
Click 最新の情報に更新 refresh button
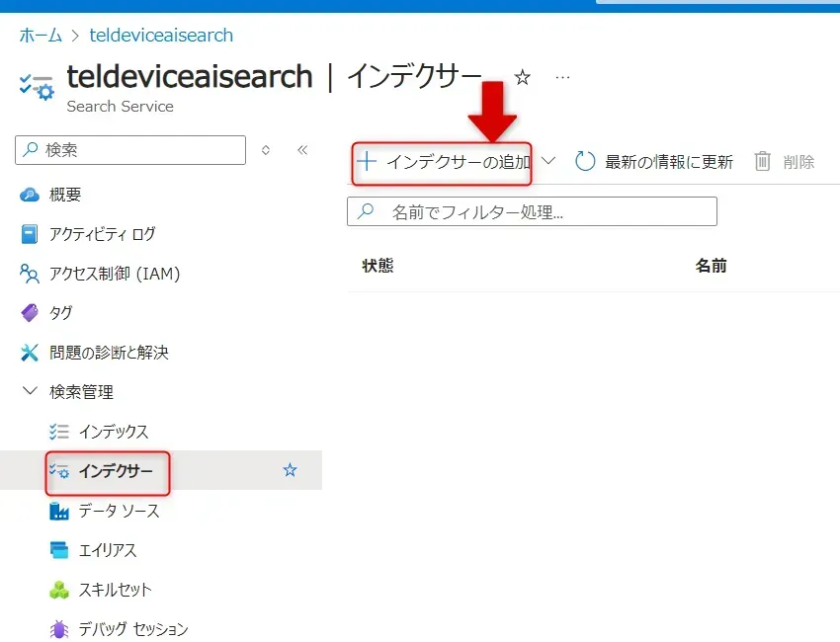[x=654, y=162]
